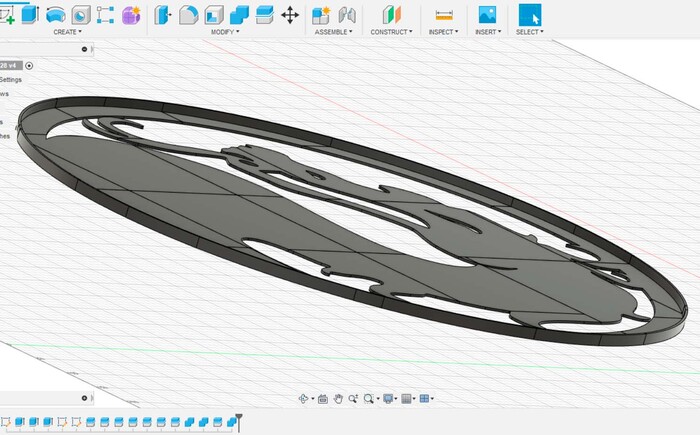700x435 pixels.
Task: Open the CREATE dropdown menu
Action: pos(67,32)
